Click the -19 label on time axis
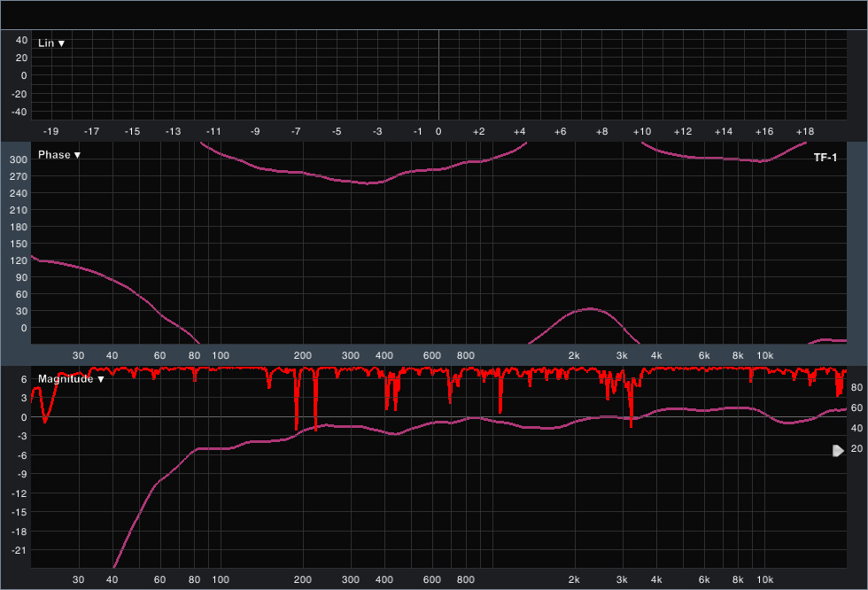 click(50, 132)
